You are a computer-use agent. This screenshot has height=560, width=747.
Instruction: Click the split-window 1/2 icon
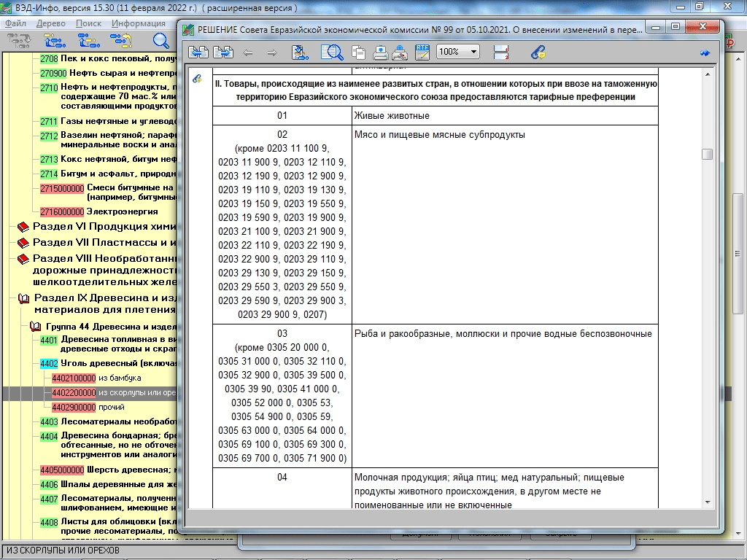[501, 52]
